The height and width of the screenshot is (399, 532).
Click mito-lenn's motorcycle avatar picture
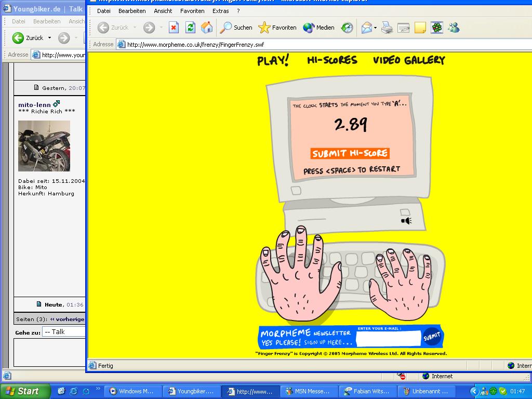44,146
